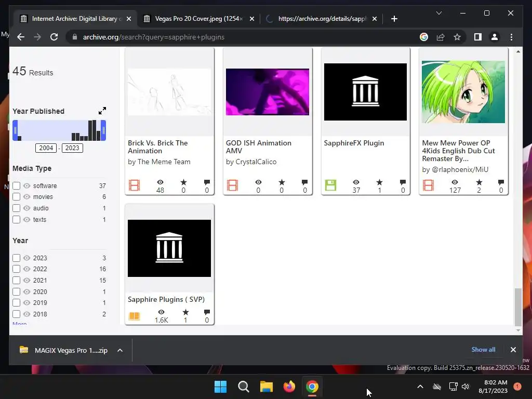Reload the archive.org search page
The width and height of the screenshot is (532, 399).
click(54, 37)
